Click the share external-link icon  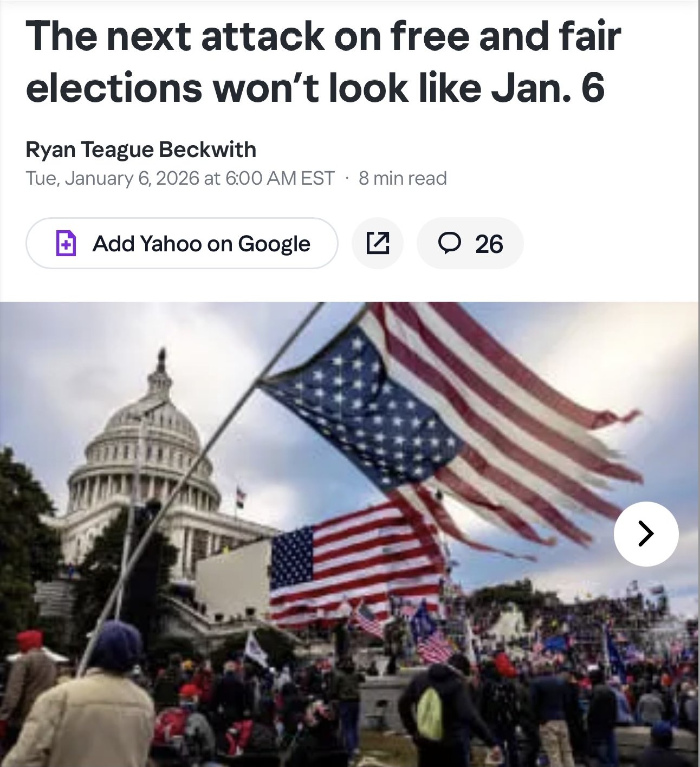click(x=378, y=243)
